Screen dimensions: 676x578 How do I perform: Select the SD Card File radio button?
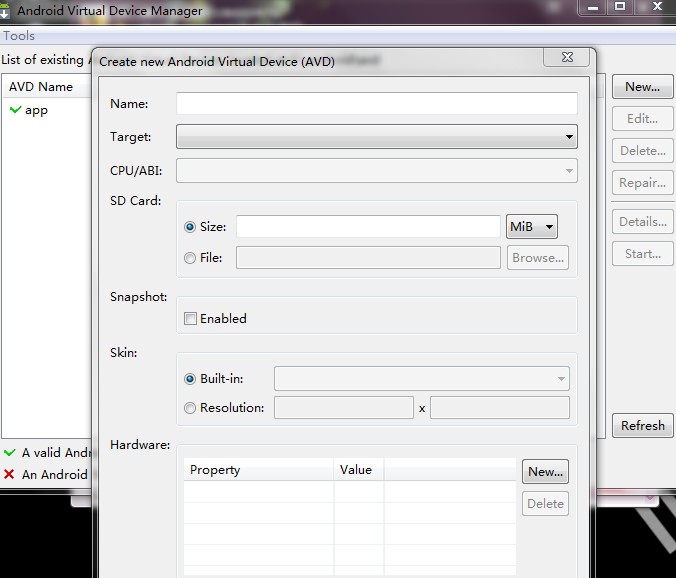190,258
